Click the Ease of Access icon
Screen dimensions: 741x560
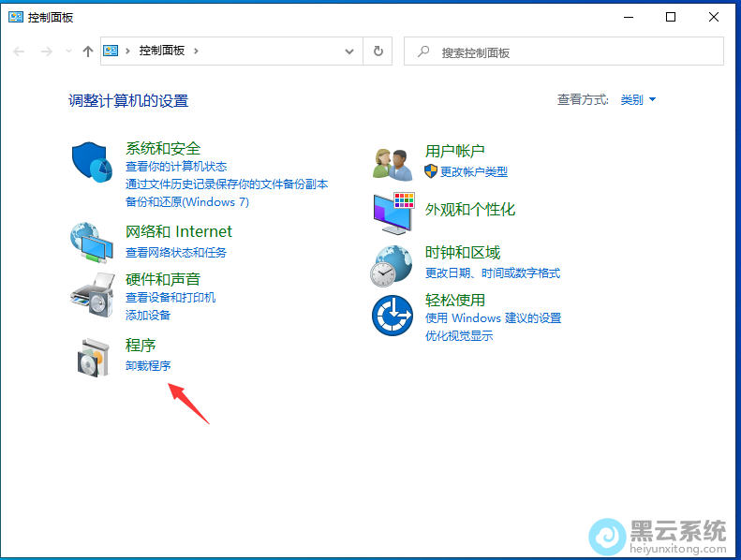(x=393, y=315)
